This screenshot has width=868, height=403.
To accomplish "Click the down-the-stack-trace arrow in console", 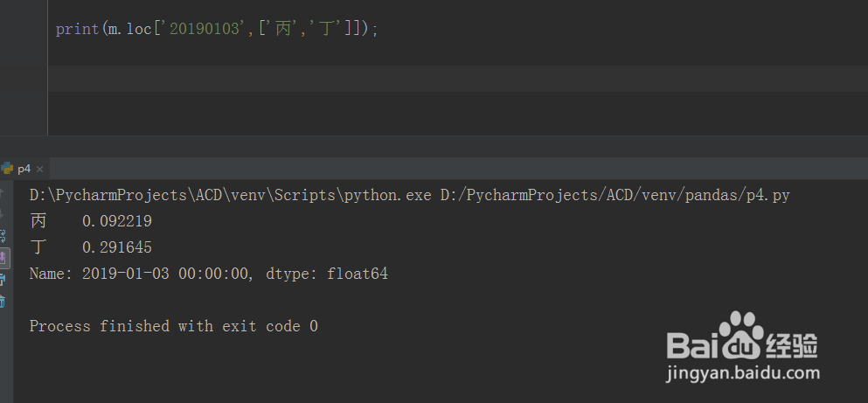I will click(x=3, y=214).
